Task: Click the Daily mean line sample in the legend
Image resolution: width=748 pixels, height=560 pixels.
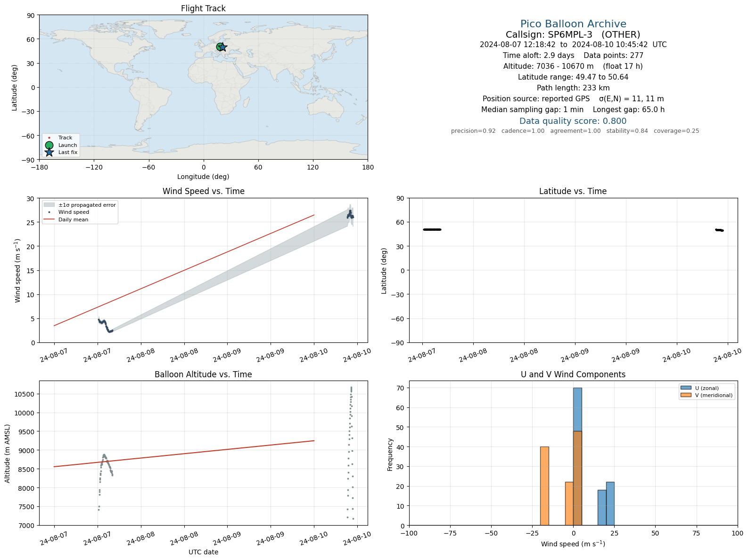Action: (49, 219)
